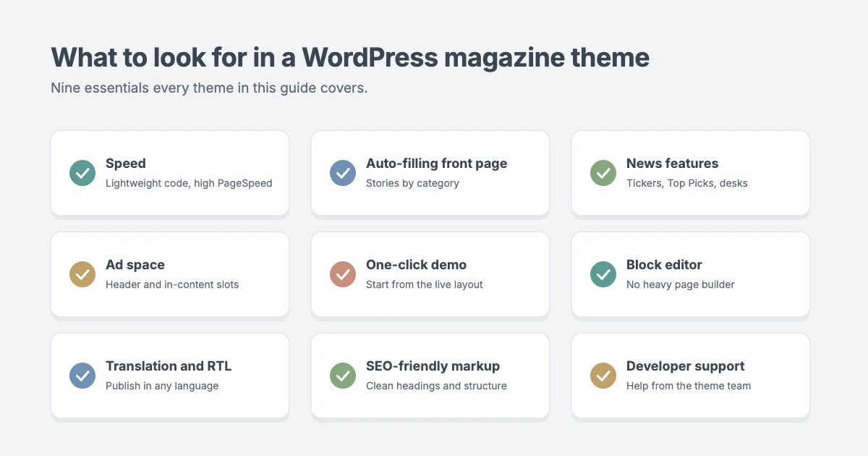
Task: Select the "SEO-friendly markup" title
Action: [433, 366]
